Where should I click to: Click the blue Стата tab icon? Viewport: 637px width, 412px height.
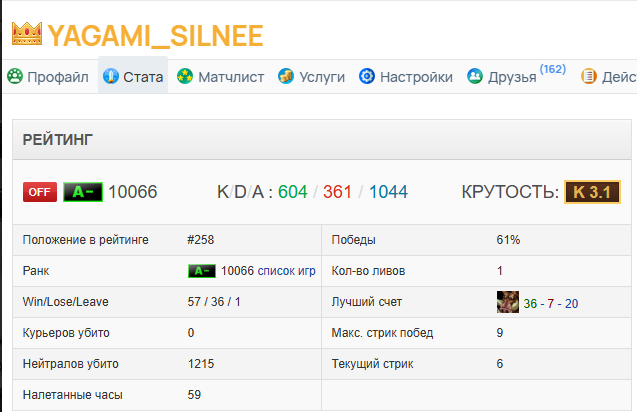(110, 76)
